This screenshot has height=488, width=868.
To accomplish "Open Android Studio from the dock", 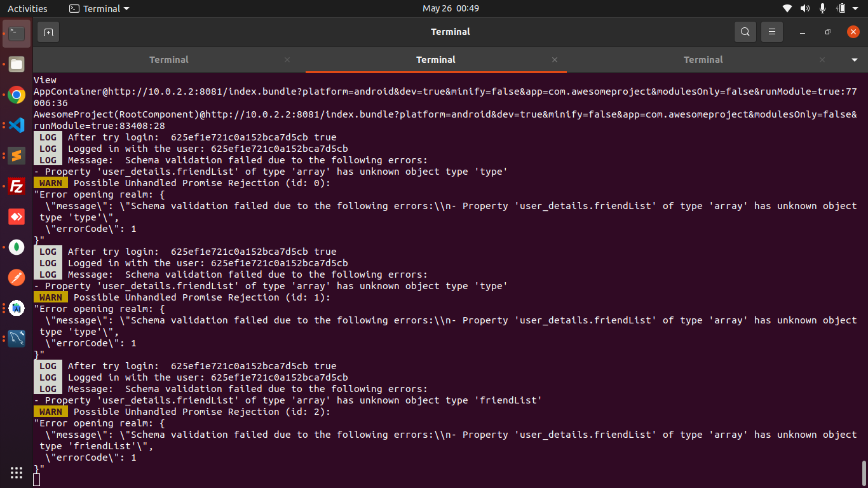I will (x=17, y=308).
